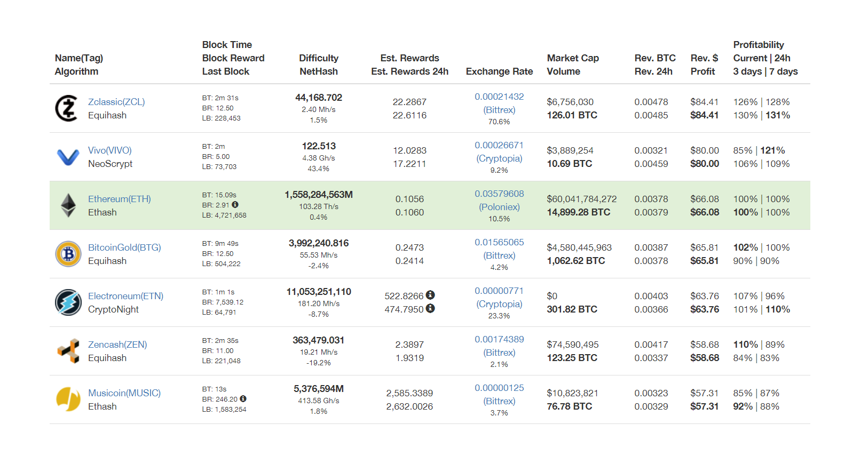The width and height of the screenshot is (868, 464).
Task: Click Musicoin est. rewards 2,585.3389
Action: (x=409, y=393)
